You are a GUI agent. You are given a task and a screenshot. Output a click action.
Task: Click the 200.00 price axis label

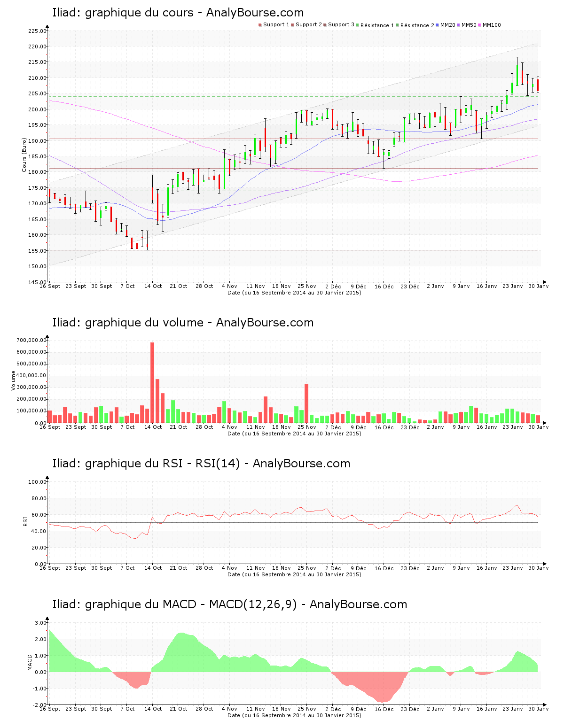tap(37, 109)
